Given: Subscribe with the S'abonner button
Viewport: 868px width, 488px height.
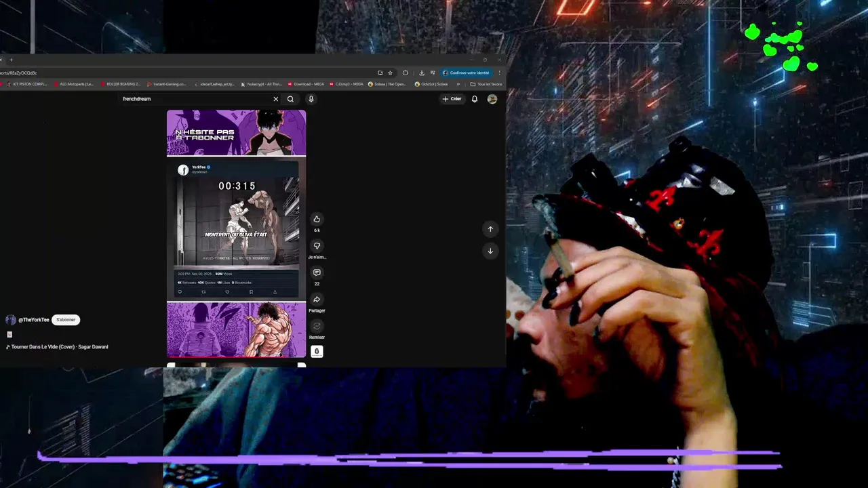Looking at the screenshot, I should coord(66,320).
